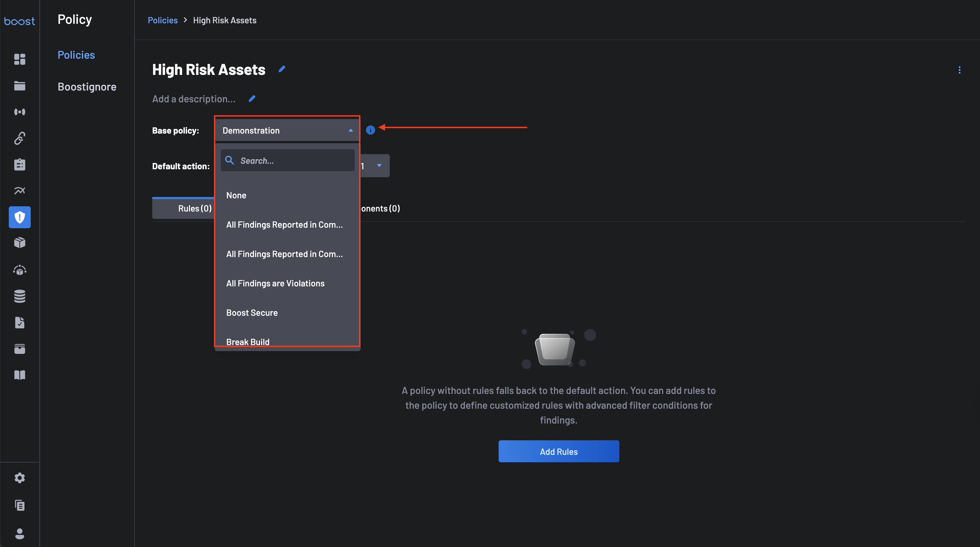Open the dashboard icon in sidebar
The height and width of the screenshot is (547, 980).
(x=19, y=59)
